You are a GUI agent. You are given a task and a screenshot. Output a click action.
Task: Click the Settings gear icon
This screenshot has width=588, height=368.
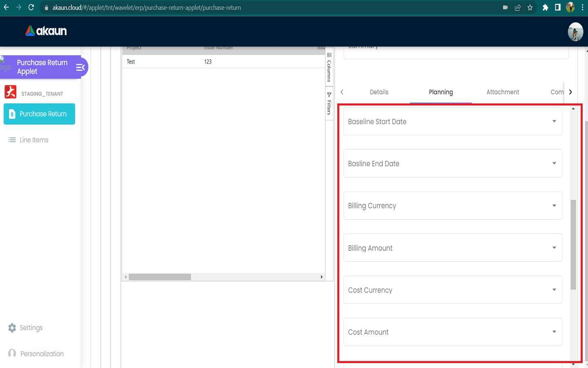pyautogui.click(x=12, y=328)
